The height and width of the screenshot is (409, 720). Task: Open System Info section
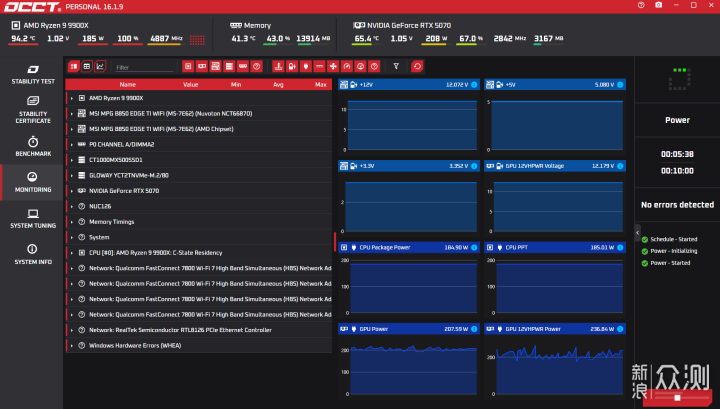33,254
